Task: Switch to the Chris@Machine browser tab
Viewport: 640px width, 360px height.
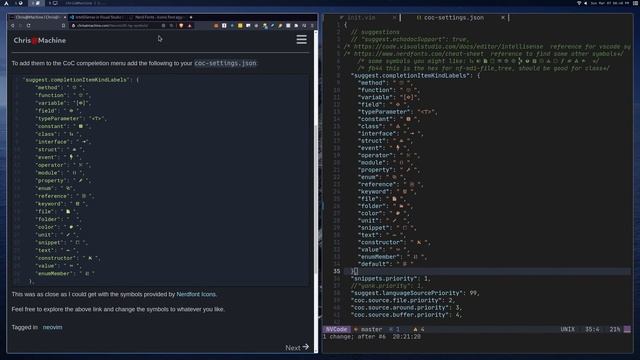Action: pos(37,17)
